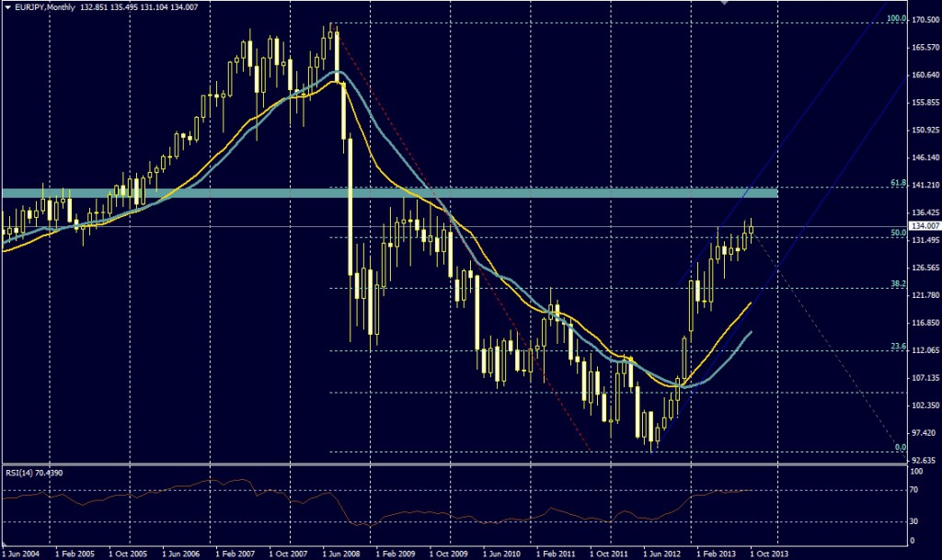942x560 pixels.
Task: Click the RSI 70 level scale value
Action: pyautogui.click(x=915, y=491)
